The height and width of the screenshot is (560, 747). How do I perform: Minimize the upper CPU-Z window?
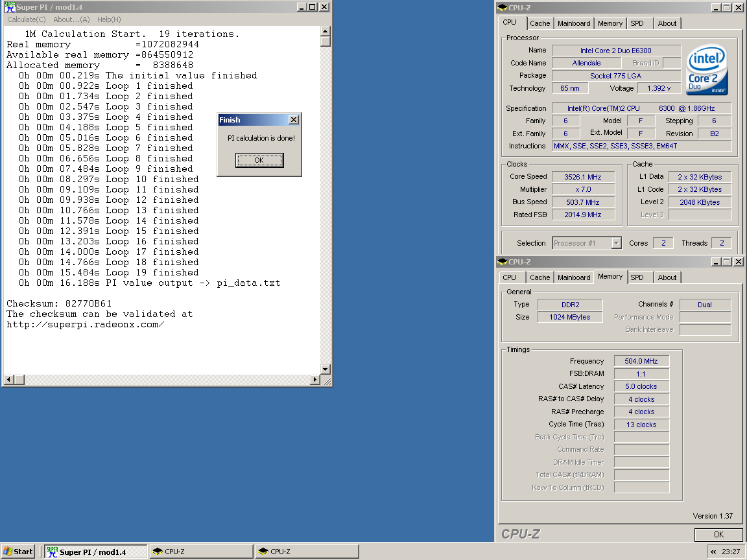pyautogui.click(x=717, y=8)
